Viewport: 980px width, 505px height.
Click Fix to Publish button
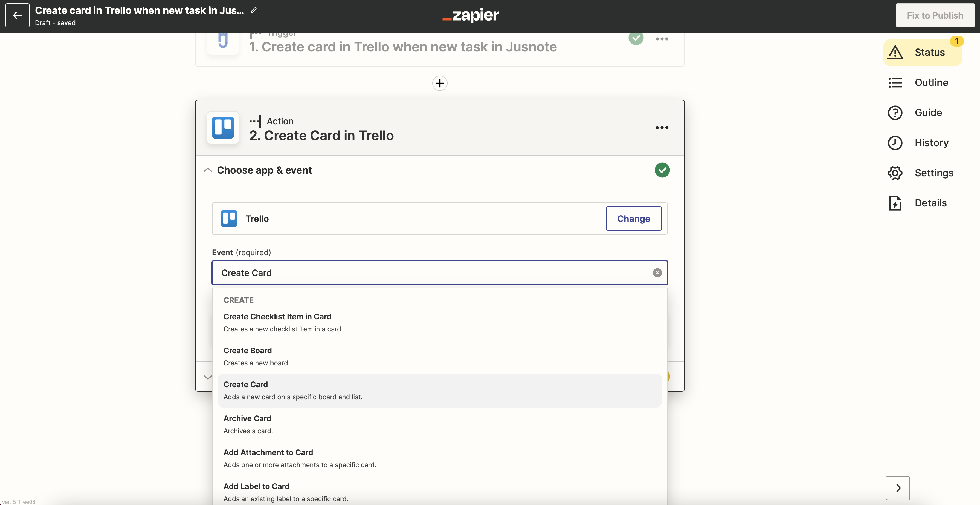(935, 15)
